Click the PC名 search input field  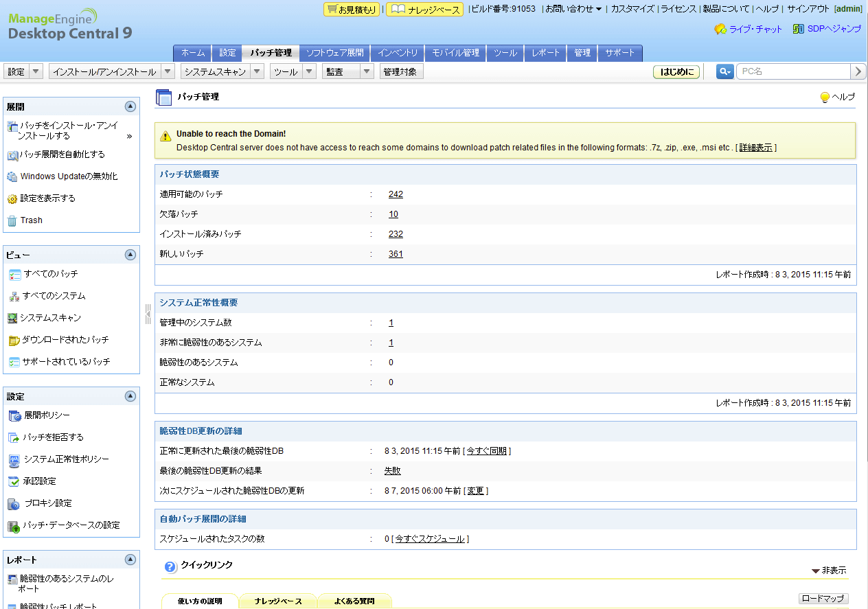click(x=793, y=71)
